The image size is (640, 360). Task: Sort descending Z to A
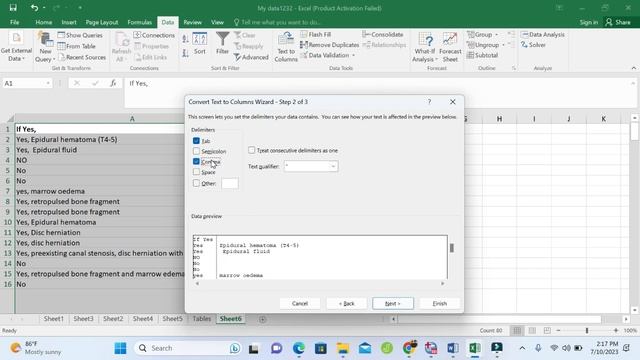tap(185, 53)
